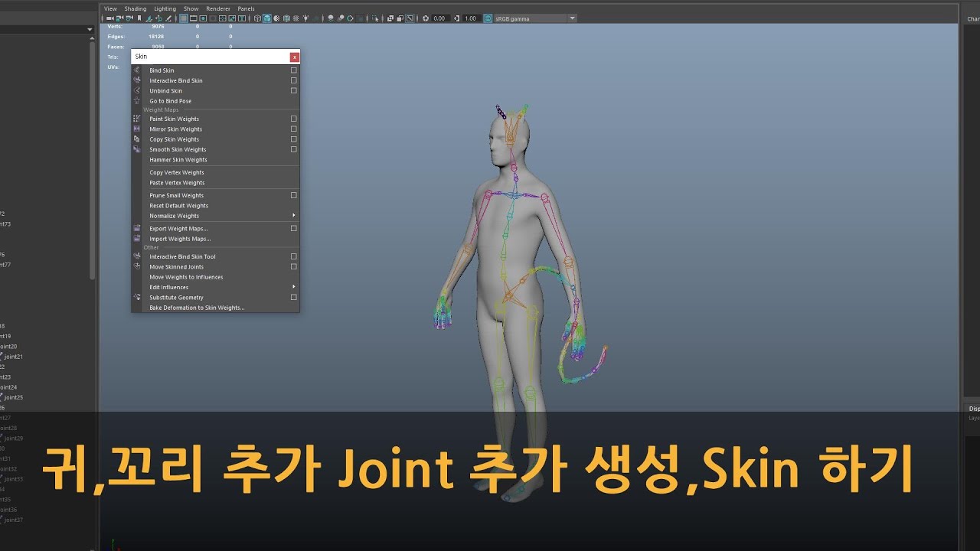This screenshot has width=980, height=551.
Task: Open the Grease Pencil tool icon
Action: click(168, 18)
